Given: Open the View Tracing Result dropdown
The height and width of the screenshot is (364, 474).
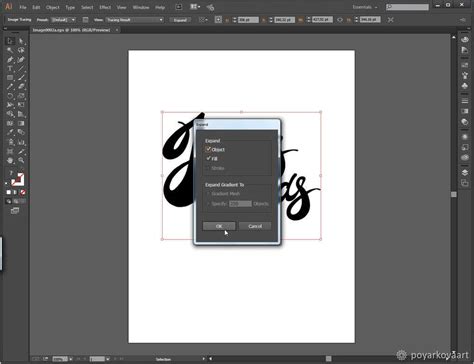Looking at the screenshot, I should (x=135, y=20).
